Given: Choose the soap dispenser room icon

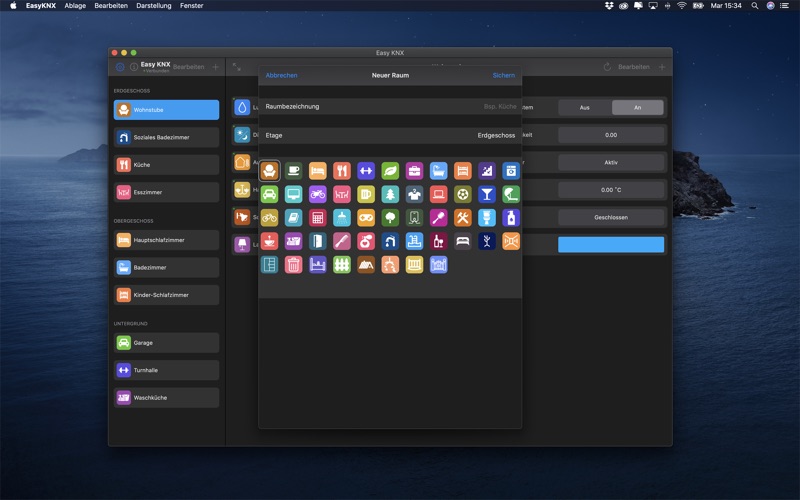Looking at the screenshot, I should point(511,218).
